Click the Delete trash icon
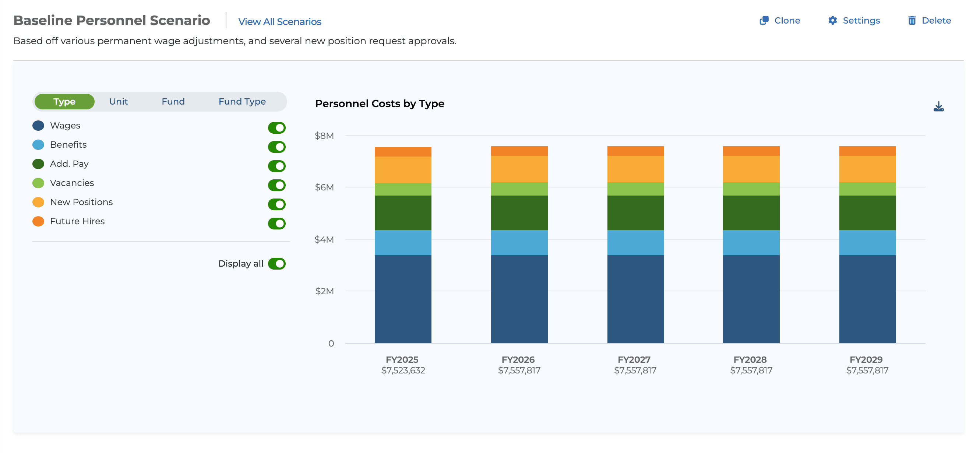Image resolution: width=980 pixels, height=453 pixels. coord(912,21)
